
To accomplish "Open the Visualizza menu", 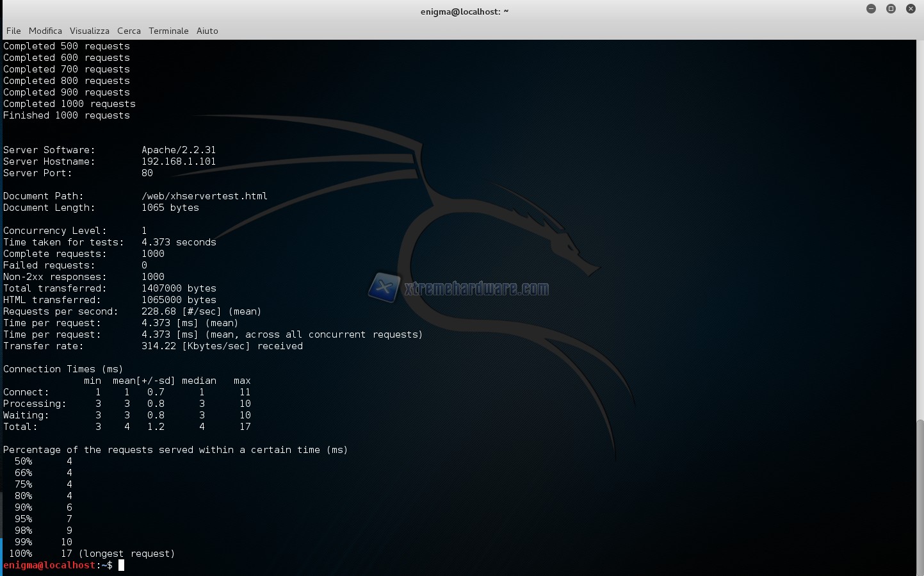I will click(x=89, y=31).
